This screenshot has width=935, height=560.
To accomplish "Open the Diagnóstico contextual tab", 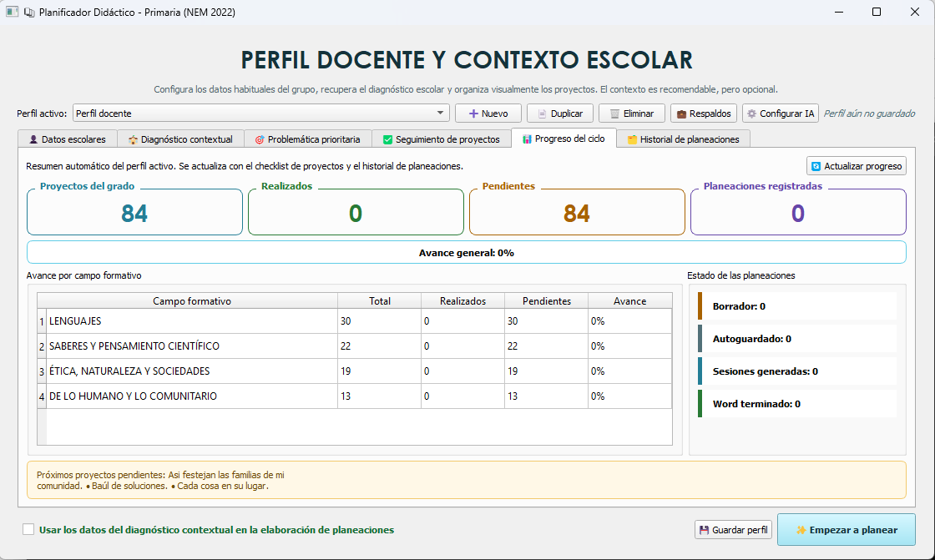I will point(180,139).
